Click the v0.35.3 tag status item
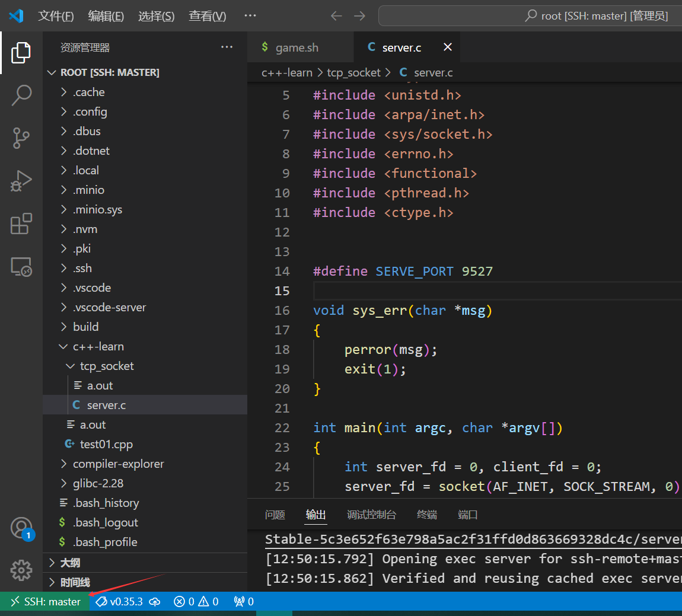This screenshot has height=616, width=682. tap(119, 602)
